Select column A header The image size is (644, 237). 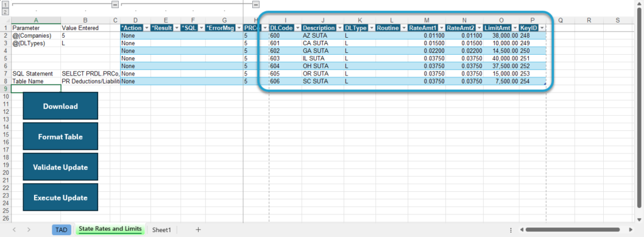36,20
